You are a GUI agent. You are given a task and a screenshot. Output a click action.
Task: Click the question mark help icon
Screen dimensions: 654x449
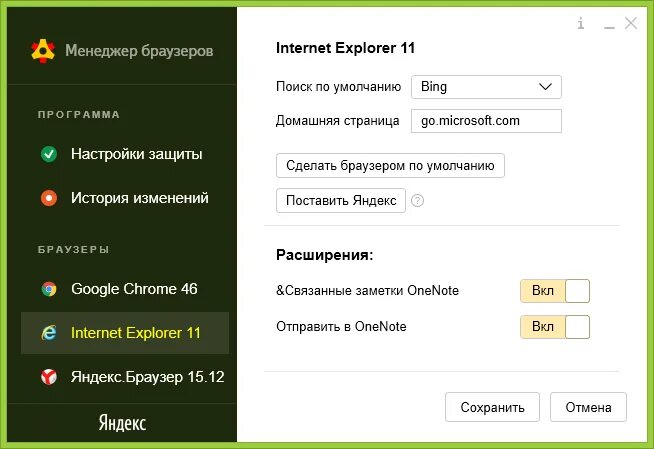click(x=417, y=201)
